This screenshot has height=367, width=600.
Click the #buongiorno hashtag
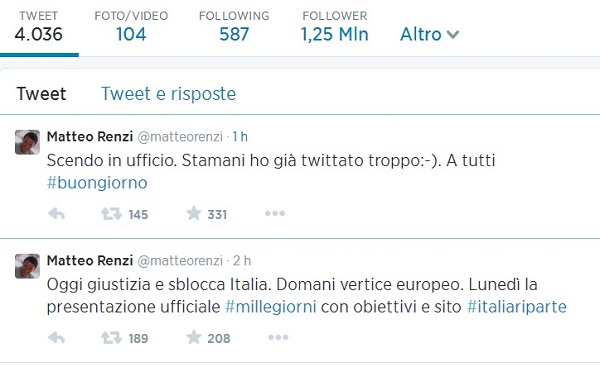(97, 183)
